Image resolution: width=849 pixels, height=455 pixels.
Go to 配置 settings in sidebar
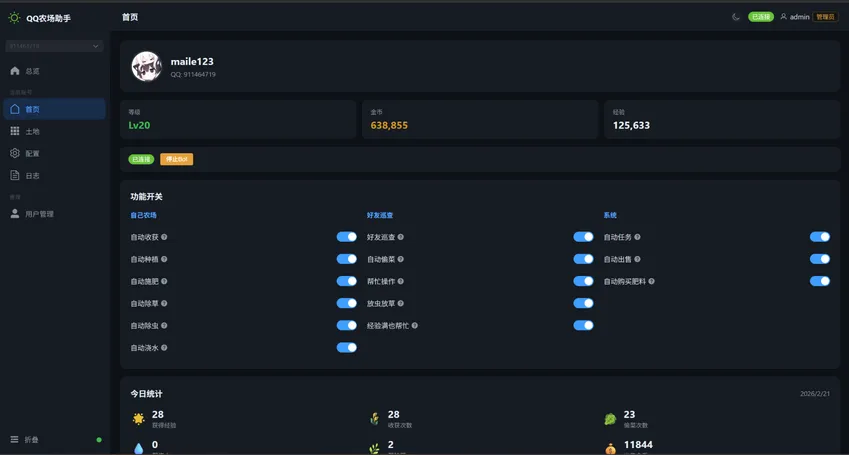point(32,153)
